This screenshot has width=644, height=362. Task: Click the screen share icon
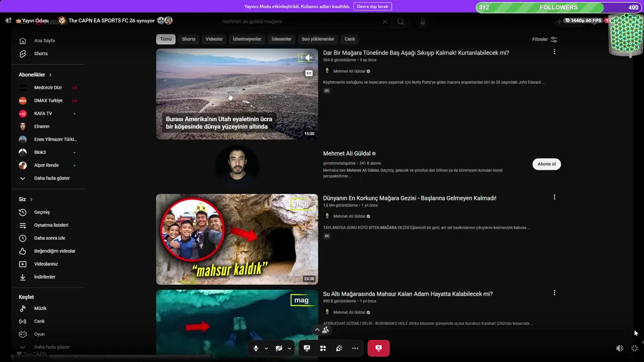[x=307, y=348]
